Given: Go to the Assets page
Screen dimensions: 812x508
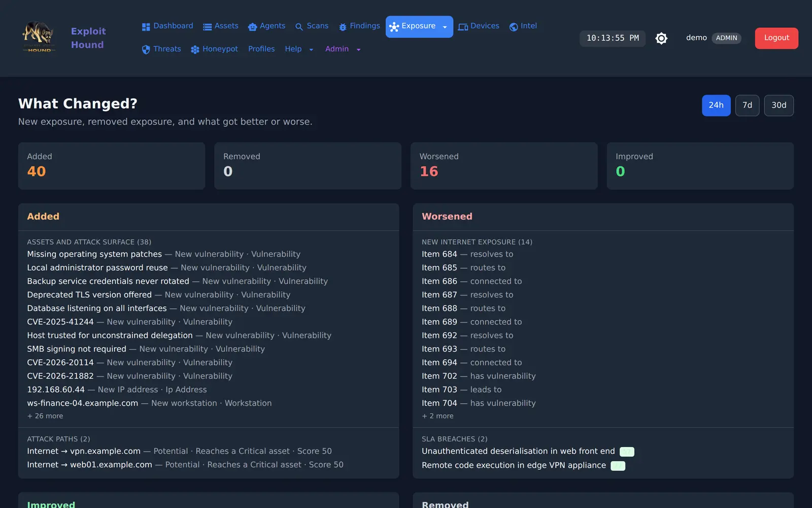Looking at the screenshot, I should pyautogui.click(x=221, y=26).
